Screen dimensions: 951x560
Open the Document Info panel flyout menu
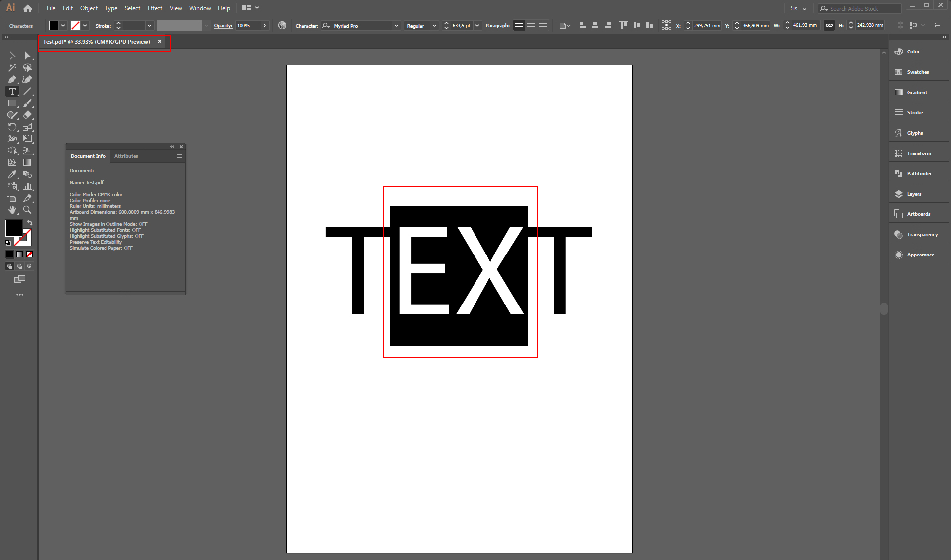click(x=179, y=156)
